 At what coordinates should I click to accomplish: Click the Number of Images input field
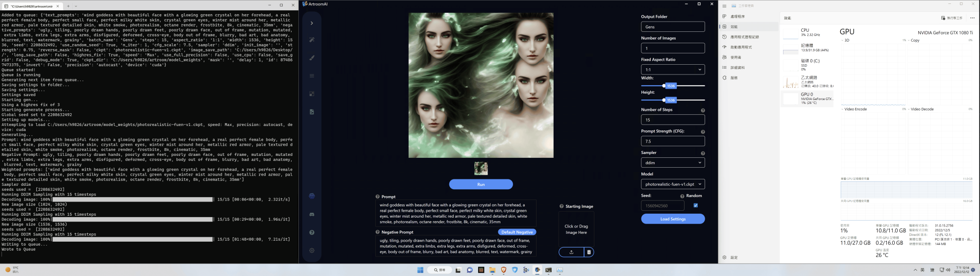[673, 48]
